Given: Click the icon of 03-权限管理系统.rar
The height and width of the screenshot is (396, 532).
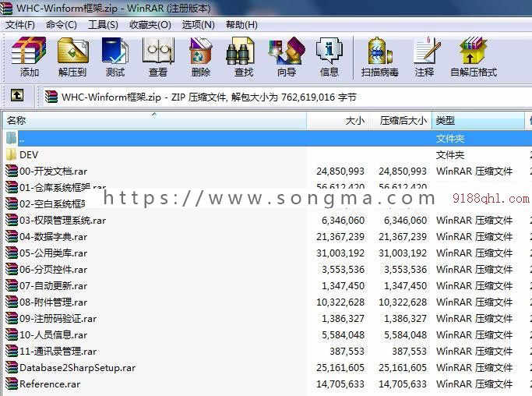Looking at the screenshot, I should pyautogui.click(x=11, y=220).
